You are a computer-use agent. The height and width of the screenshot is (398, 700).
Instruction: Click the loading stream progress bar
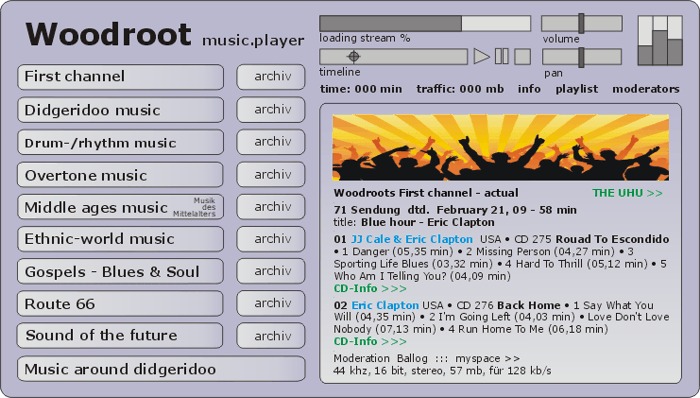[x=425, y=23]
